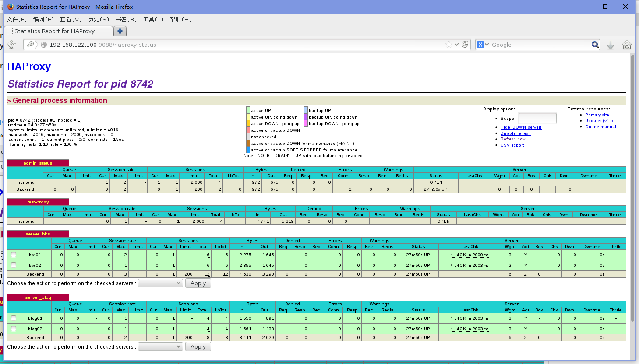This screenshot has width=639, height=364.
Task: Open the search engine selector dropdown arrow
Action: 486,45
